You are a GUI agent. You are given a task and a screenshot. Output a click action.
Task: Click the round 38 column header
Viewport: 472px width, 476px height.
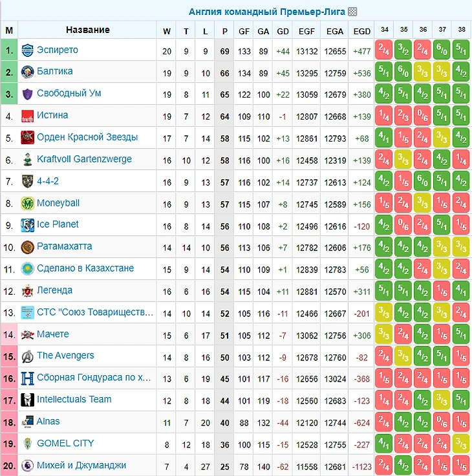pyautogui.click(x=462, y=30)
